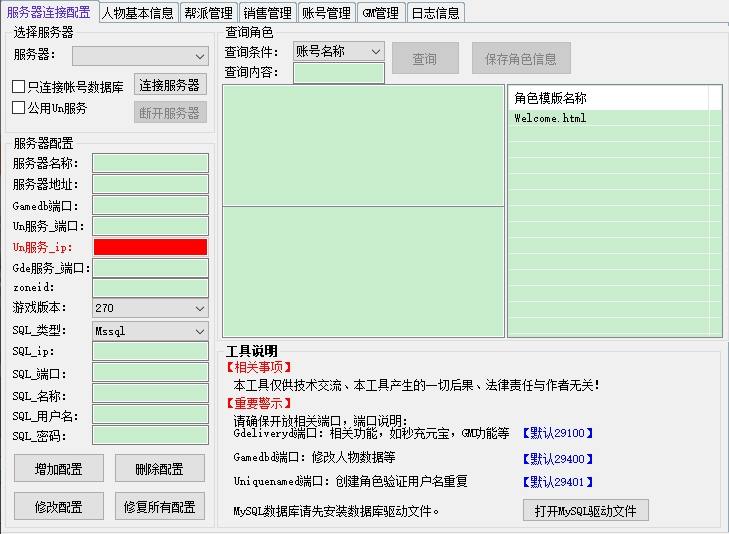The height and width of the screenshot is (534, 729).
Task: Open the 日志信息 tab
Action: pos(436,13)
